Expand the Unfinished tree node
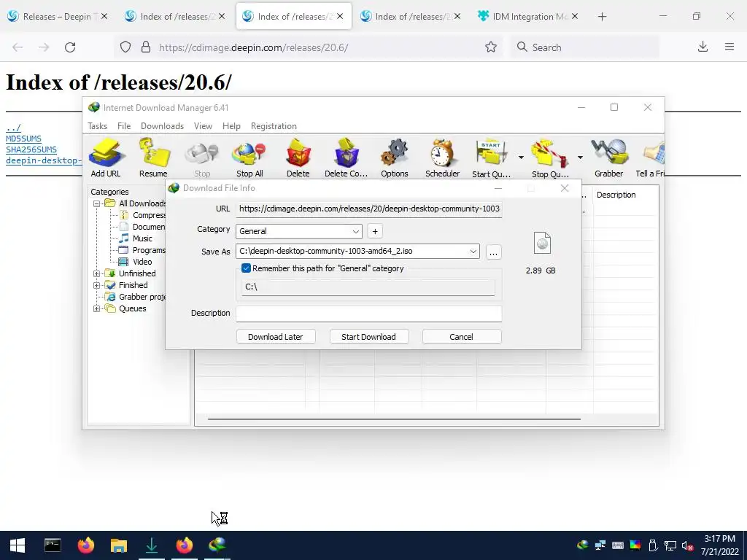747x560 pixels. point(96,274)
